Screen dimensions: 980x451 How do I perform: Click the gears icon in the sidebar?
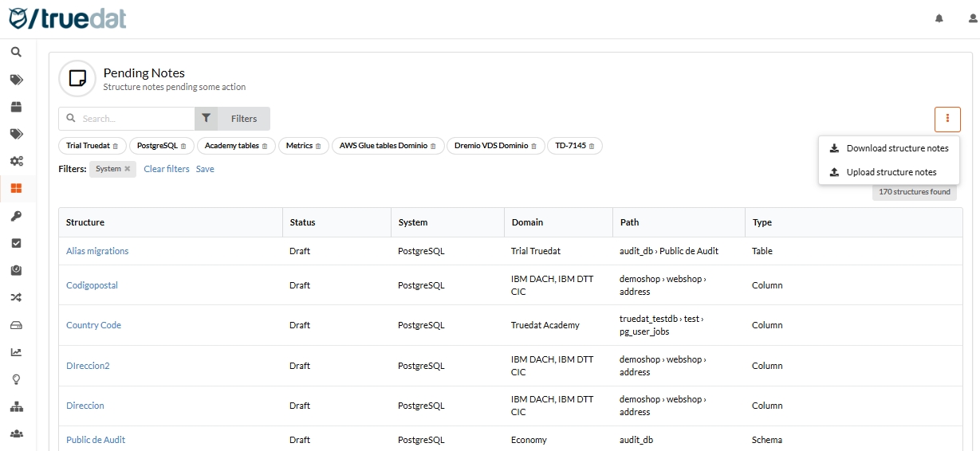click(x=16, y=161)
